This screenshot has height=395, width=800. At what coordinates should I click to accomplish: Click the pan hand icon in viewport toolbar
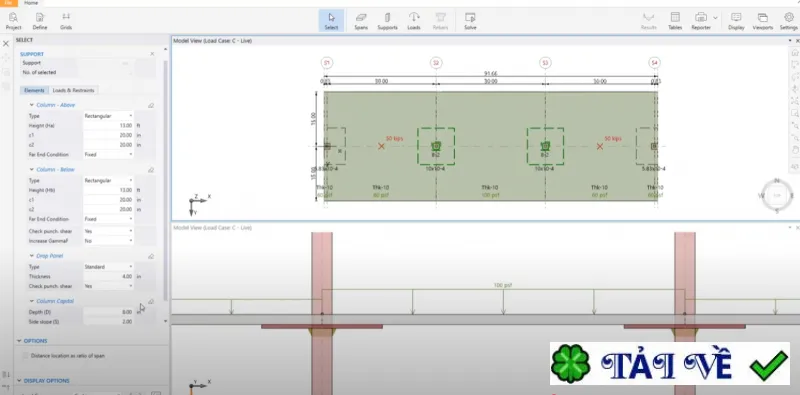[794, 150]
